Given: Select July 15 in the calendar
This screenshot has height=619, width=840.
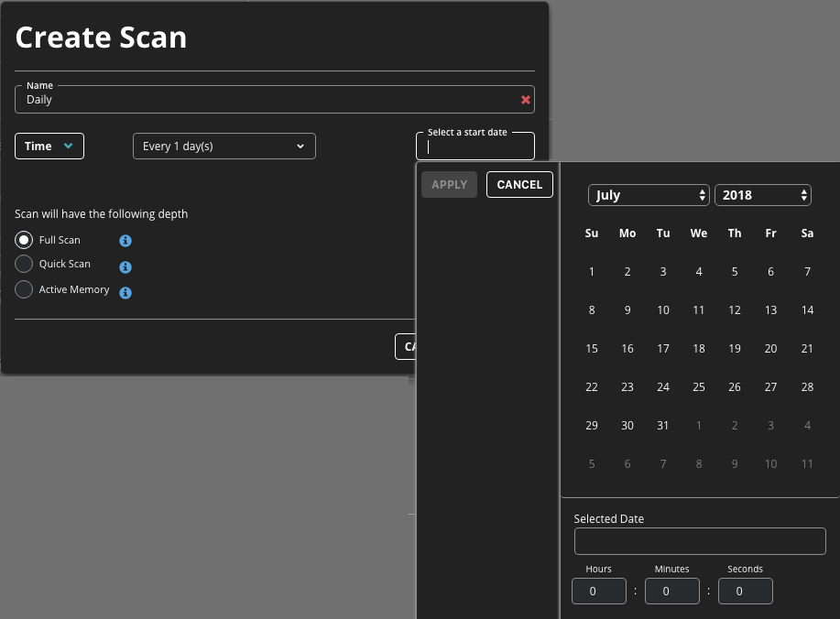Looking at the screenshot, I should point(592,349).
